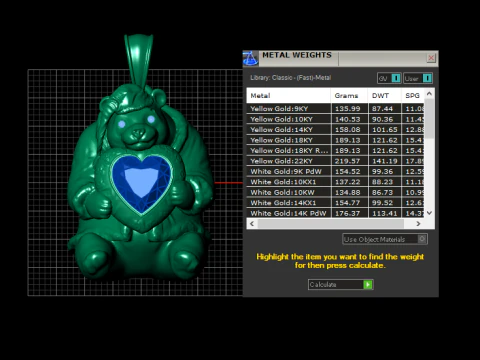Image resolution: width=480 pixels, height=360 pixels.
Task: Select the Yellow Gold:9KY row
Action: 335,109
